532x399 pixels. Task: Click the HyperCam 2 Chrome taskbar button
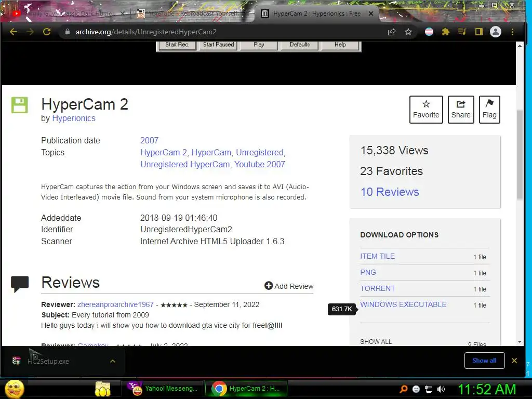[x=246, y=389]
